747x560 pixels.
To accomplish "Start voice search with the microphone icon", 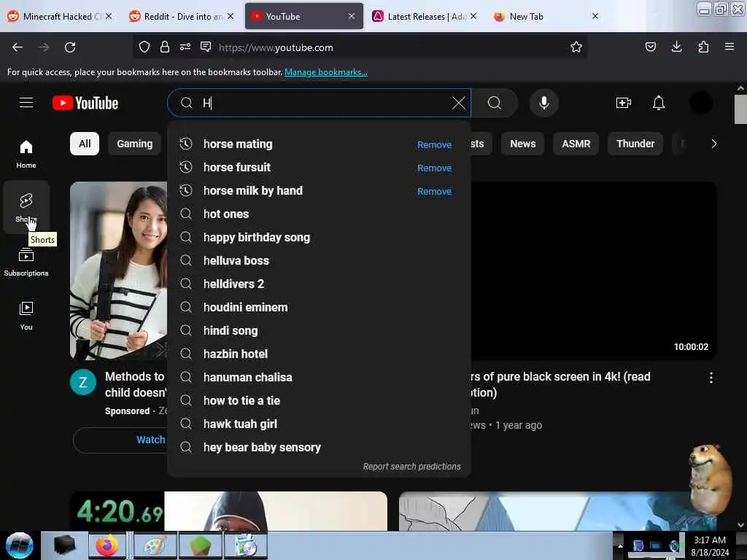I will click(x=543, y=103).
